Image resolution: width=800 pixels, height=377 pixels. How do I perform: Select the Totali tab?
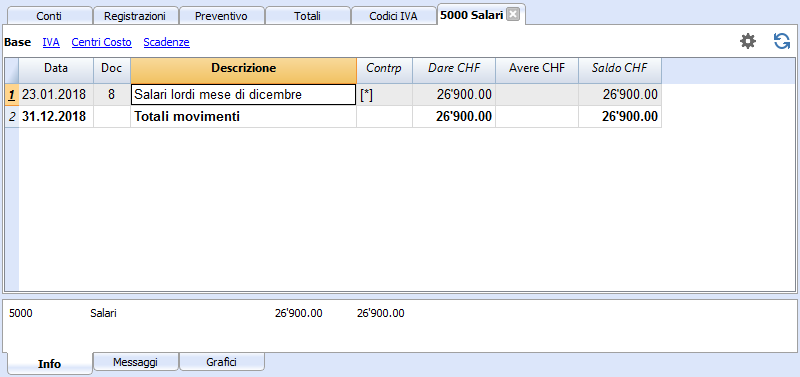pyautogui.click(x=307, y=16)
